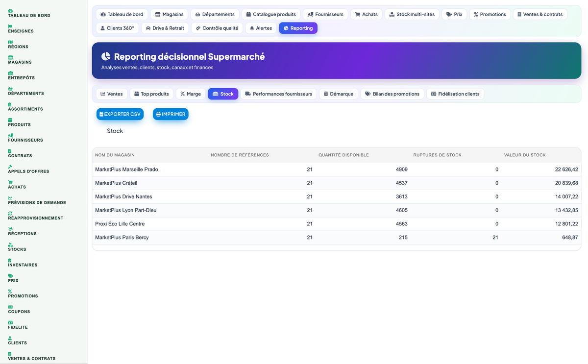The width and height of the screenshot is (588, 364).
Task: Show the Bilan des promotions report
Action: [392, 94]
